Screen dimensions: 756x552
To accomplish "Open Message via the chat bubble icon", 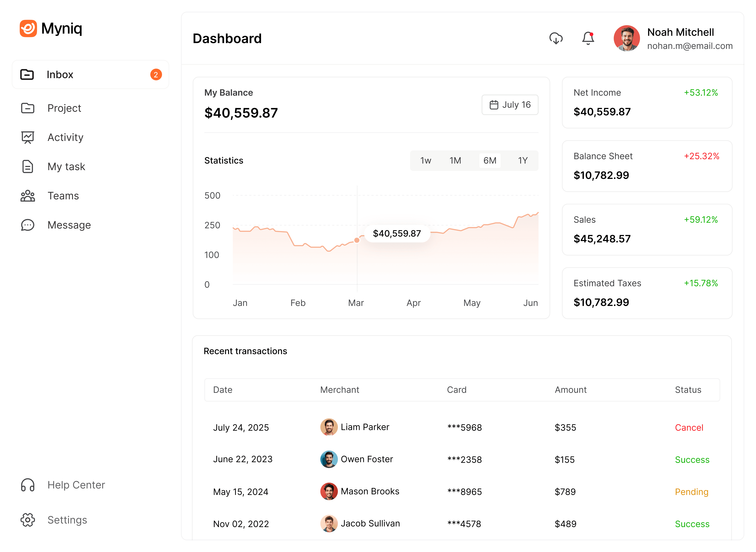I will point(27,225).
